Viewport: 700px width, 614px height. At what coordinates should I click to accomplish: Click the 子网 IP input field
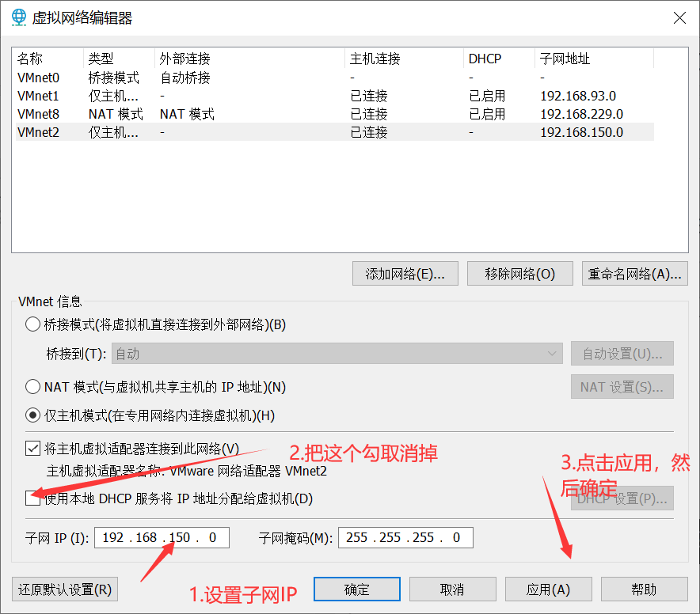click(162, 538)
